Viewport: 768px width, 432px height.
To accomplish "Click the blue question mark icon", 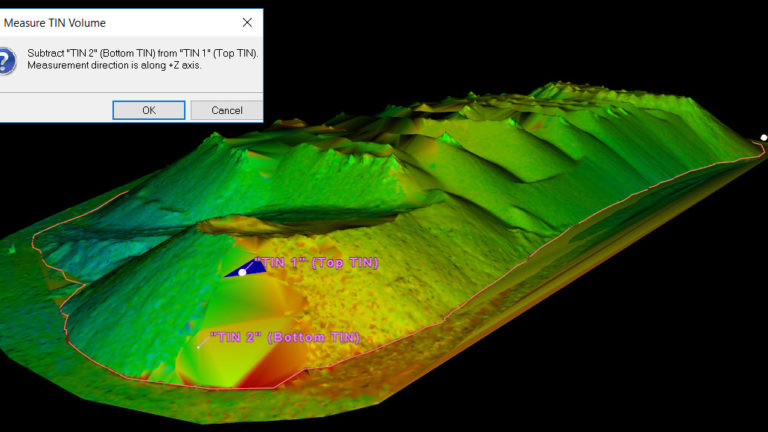I will tap(6, 61).
